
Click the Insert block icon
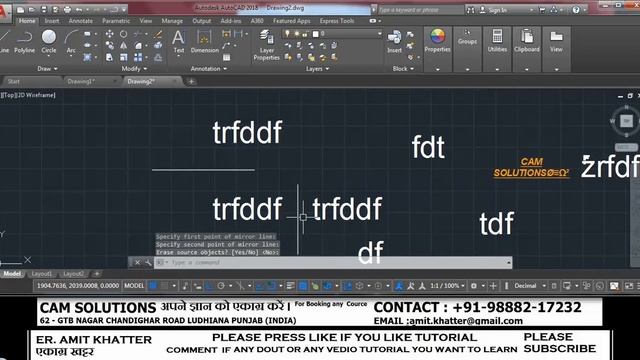point(394,42)
